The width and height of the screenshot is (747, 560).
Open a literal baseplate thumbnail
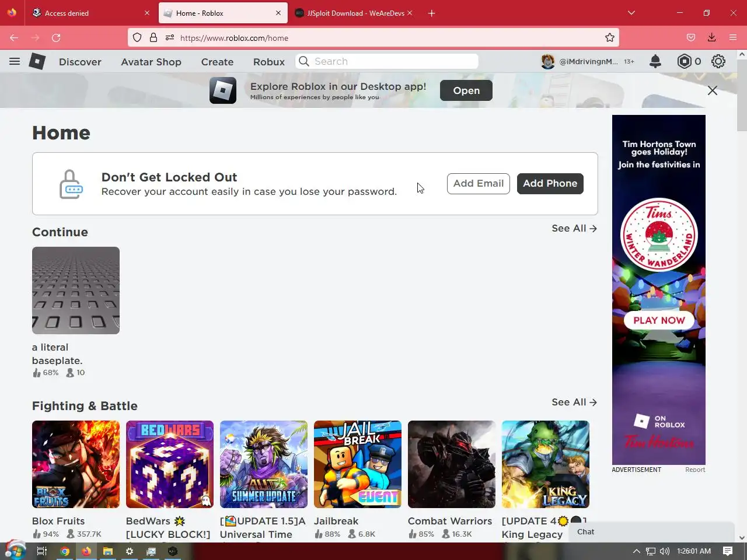click(76, 290)
